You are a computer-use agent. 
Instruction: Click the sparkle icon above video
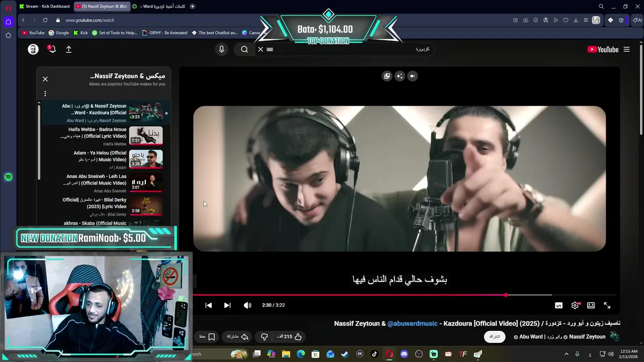click(399, 76)
